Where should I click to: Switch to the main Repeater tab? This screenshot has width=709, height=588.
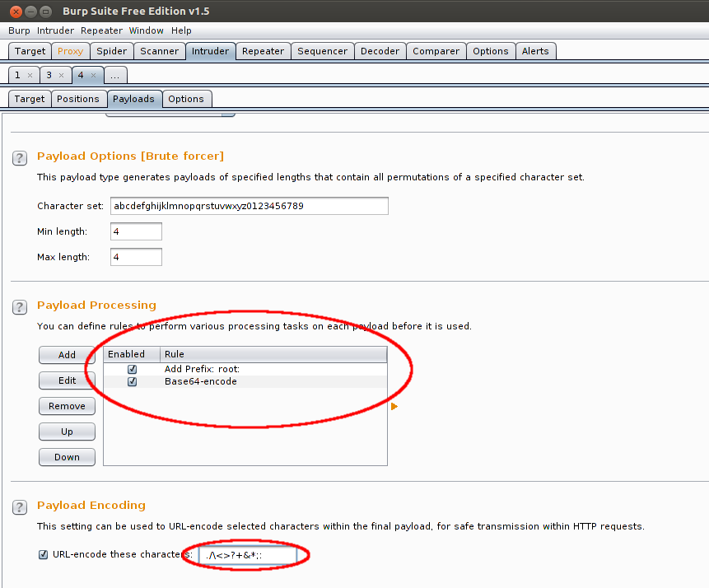(264, 51)
